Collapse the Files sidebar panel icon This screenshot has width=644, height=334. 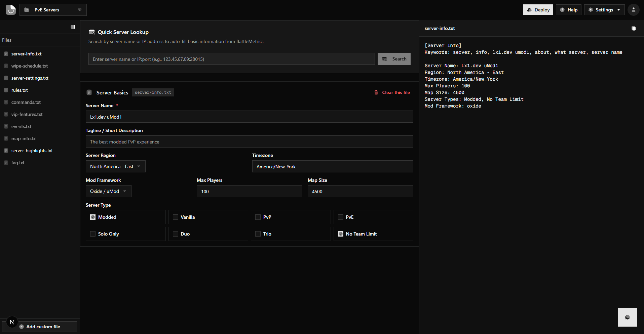click(x=73, y=27)
